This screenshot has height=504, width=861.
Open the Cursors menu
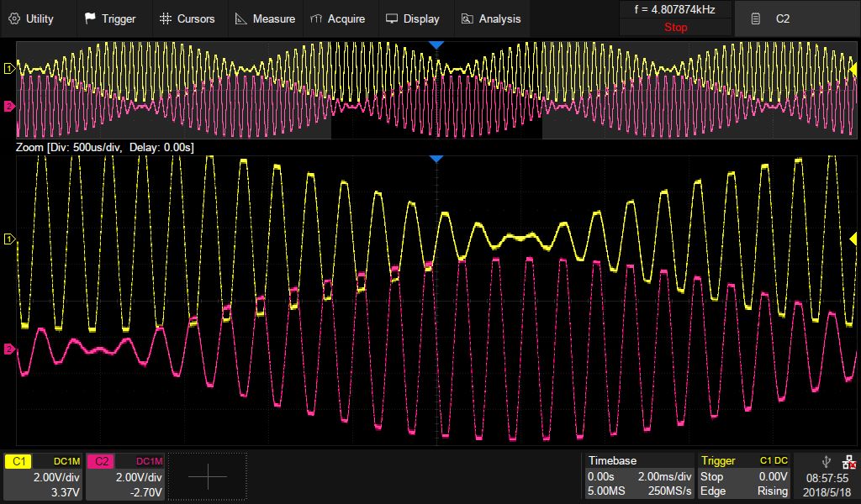coord(187,18)
